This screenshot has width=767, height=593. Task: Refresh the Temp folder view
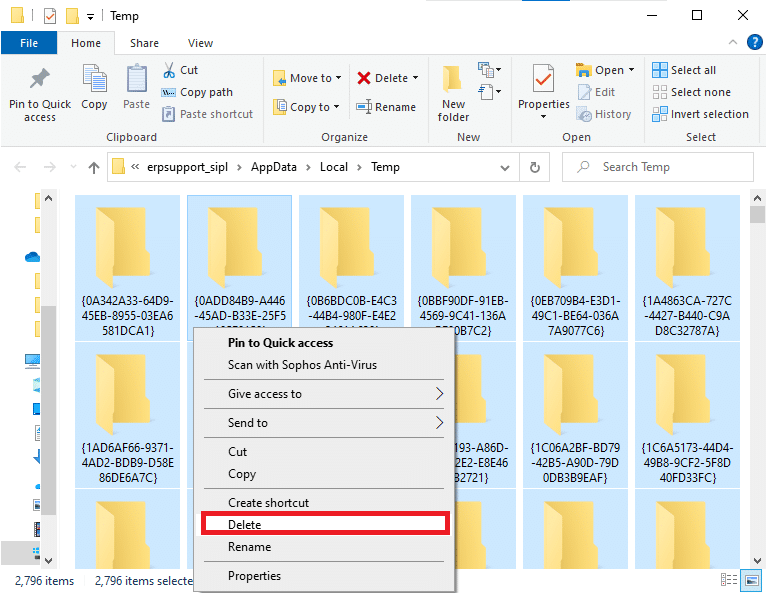click(x=535, y=167)
